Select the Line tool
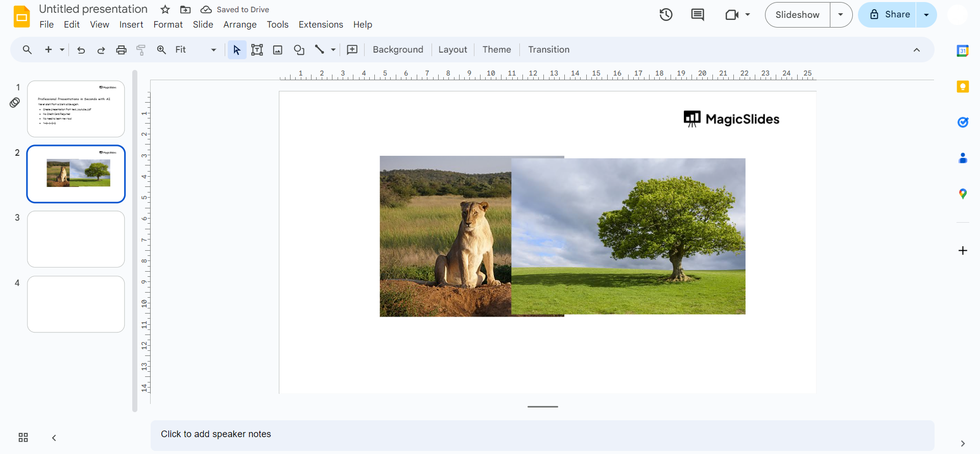This screenshot has height=454, width=980. point(319,50)
